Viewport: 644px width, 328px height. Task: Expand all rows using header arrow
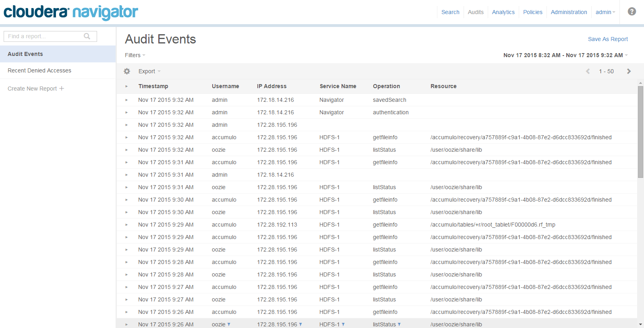(x=126, y=86)
